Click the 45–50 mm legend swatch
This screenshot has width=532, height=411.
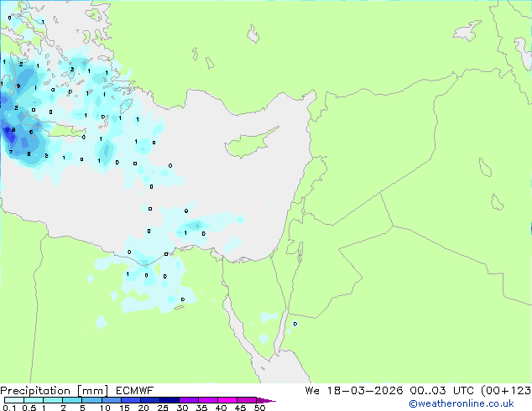tap(247, 400)
